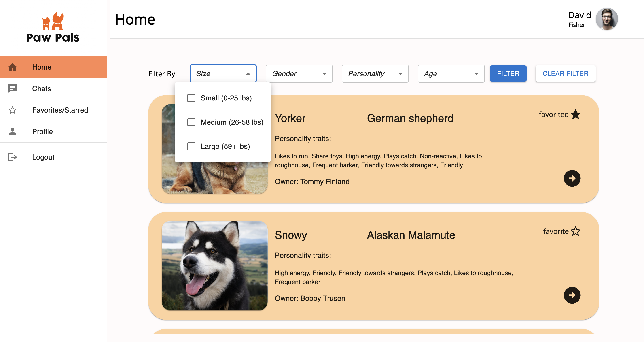This screenshot has width=644, height=342.
Task: Unfavorite Yorker using the filled star
Action: coord(576,114)
